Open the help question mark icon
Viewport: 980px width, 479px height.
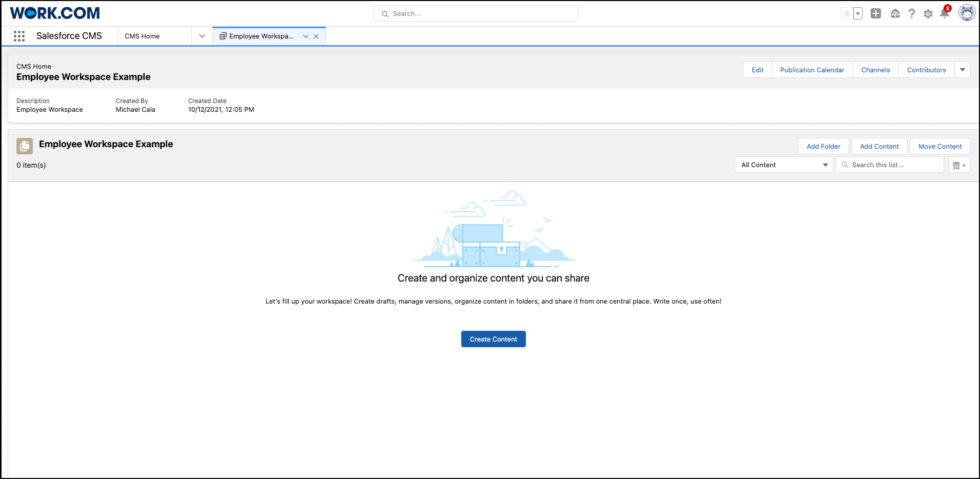coord(912,14)
